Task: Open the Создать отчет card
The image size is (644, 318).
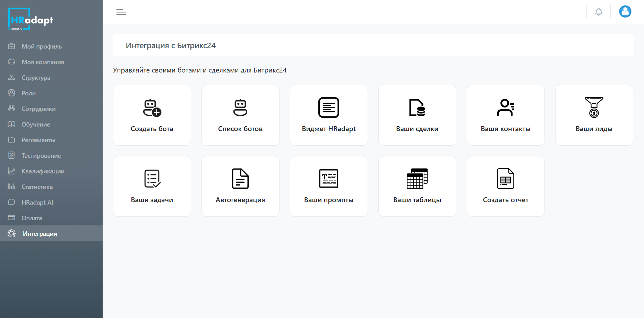Action: 506,186
